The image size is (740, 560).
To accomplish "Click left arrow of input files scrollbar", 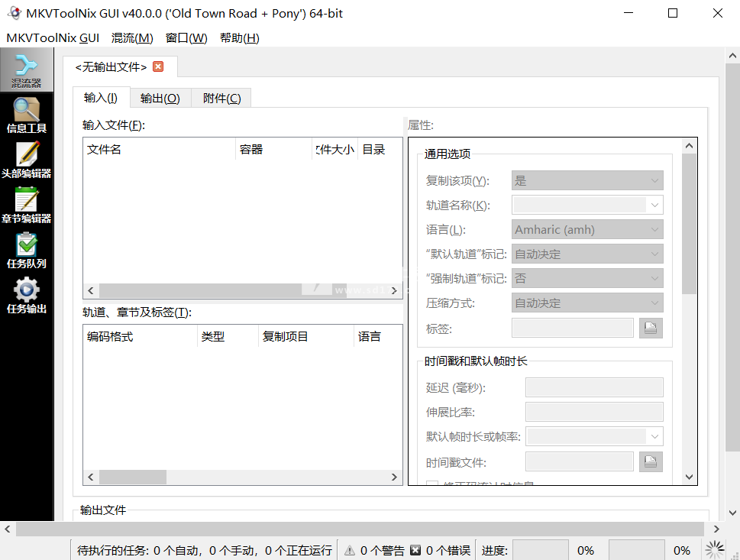I will 91,290.
